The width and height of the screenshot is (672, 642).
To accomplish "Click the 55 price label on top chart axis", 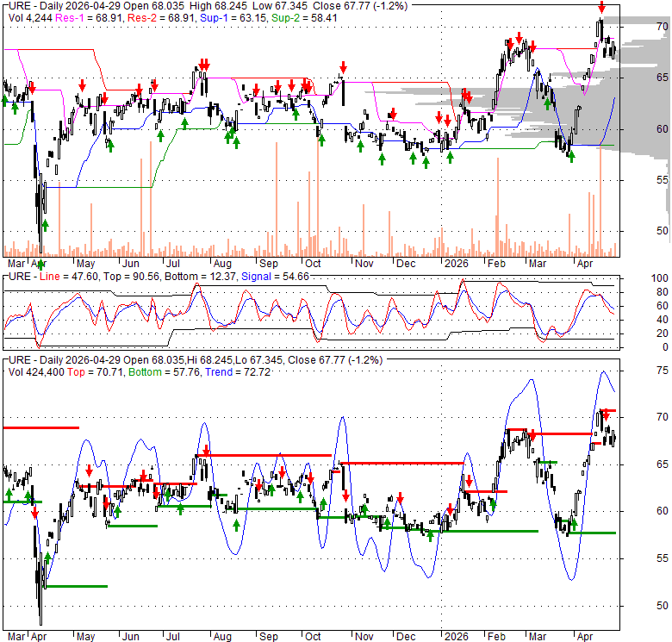I will coord(663,179).
